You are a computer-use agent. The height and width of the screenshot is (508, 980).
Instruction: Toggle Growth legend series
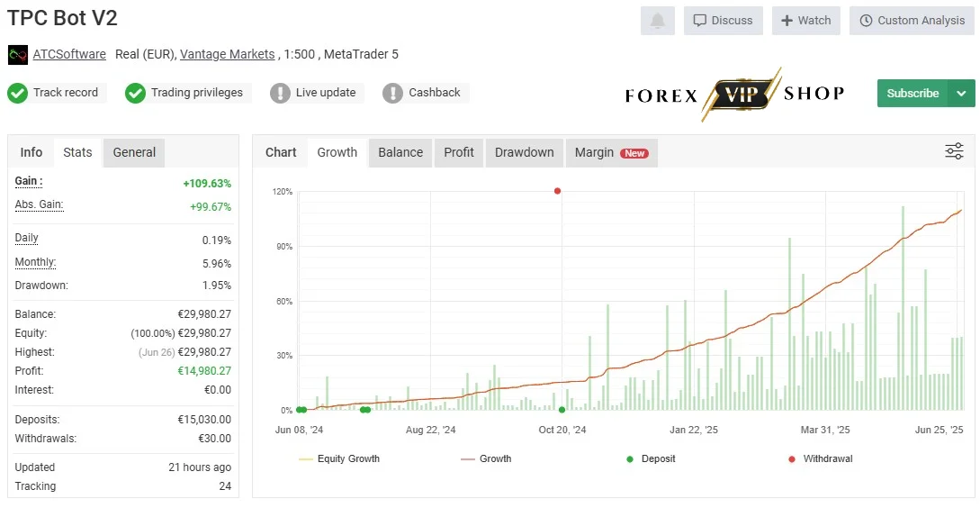486,458
